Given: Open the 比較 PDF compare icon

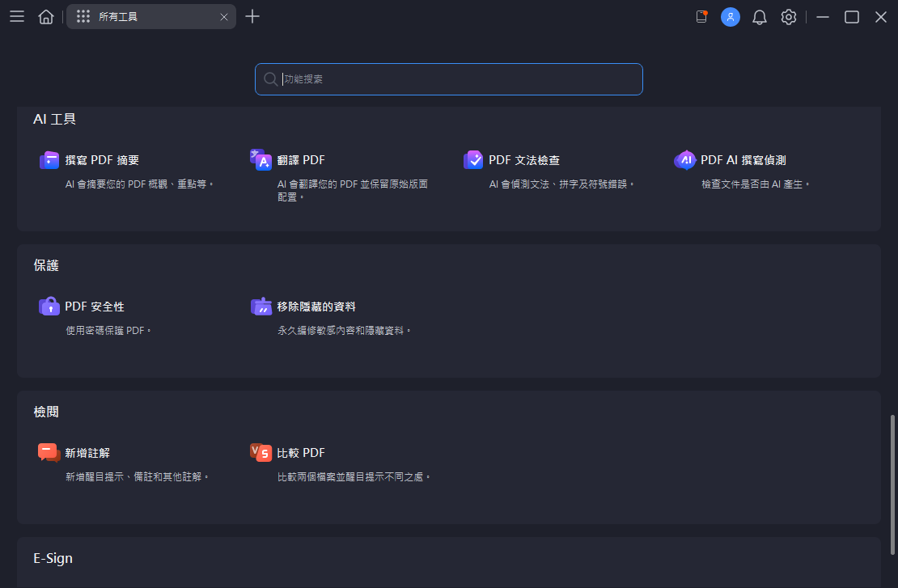Looking at the screenshot, I should (x=261, y=453).
